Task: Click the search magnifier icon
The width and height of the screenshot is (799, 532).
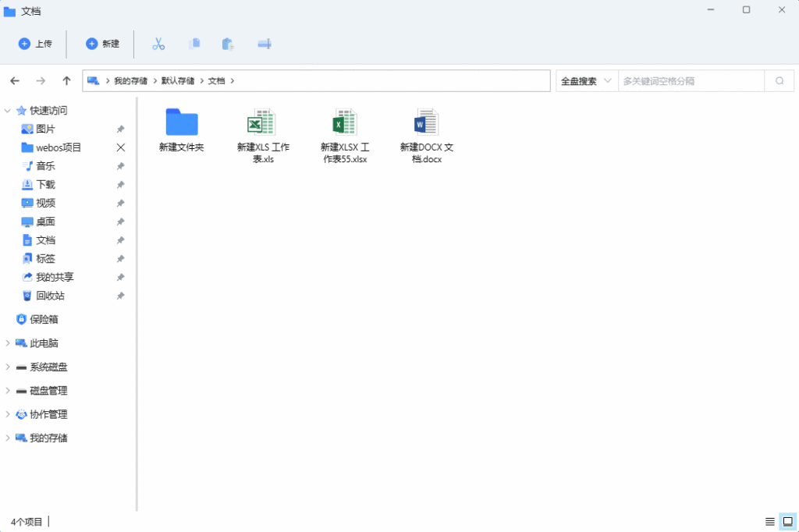Action: point(779,81)
